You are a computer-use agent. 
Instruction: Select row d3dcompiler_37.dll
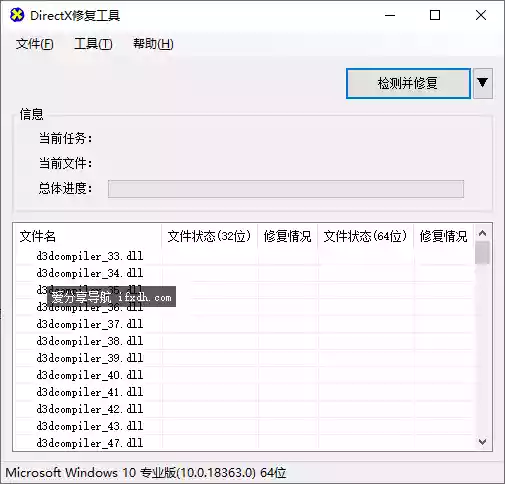(244, 324)
